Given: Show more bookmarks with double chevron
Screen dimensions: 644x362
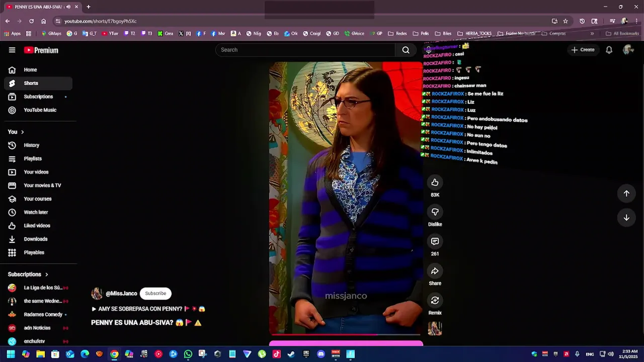Looking at the screenshot, I should pos(592,34).
